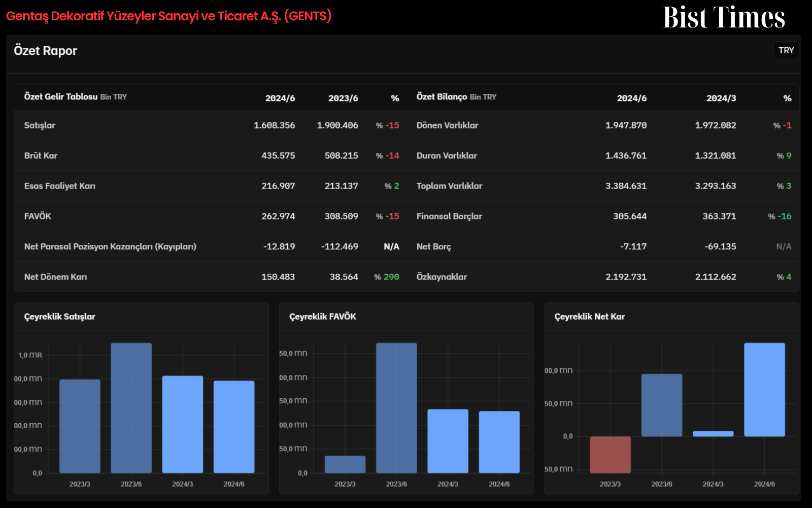Click the sales value 1.608.356
The width and height of the screenshot is (812, 508).
(x=275, y=125)
